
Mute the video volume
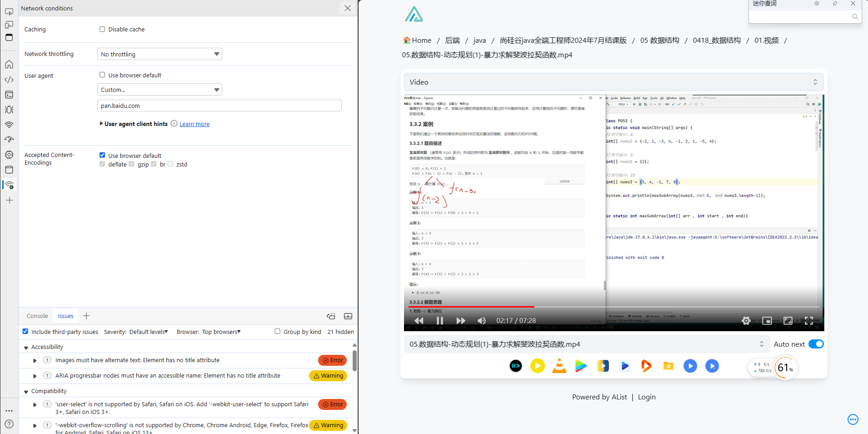tap(482, 321)
